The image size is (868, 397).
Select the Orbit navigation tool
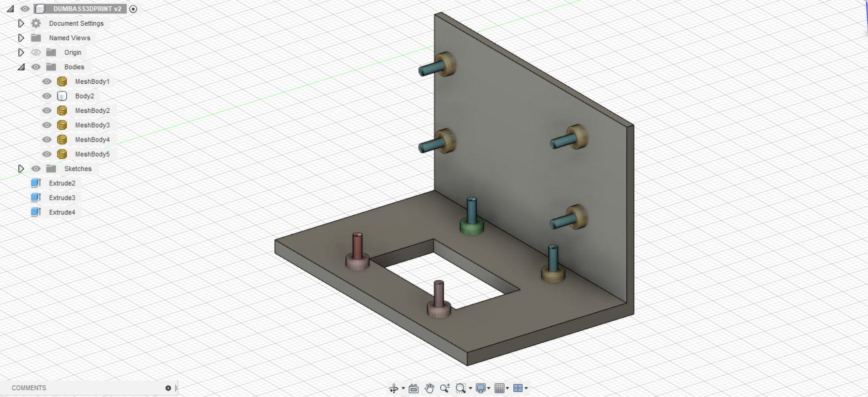click(393, 388)
